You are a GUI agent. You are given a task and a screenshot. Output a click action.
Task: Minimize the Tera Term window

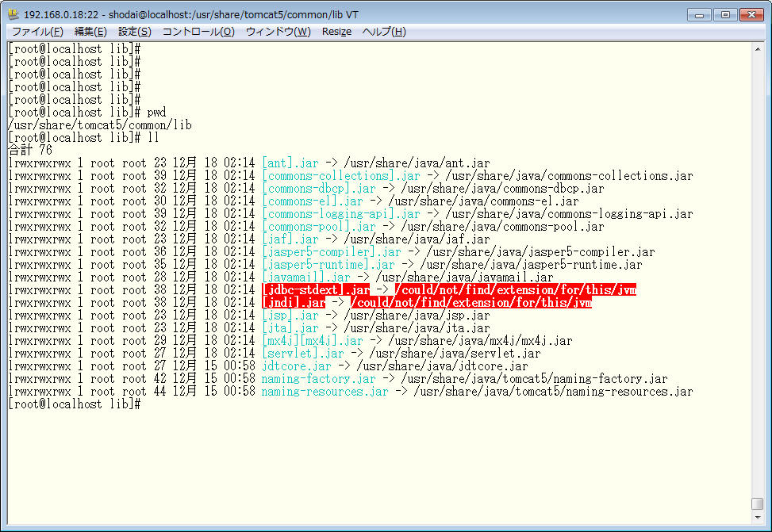698,14
